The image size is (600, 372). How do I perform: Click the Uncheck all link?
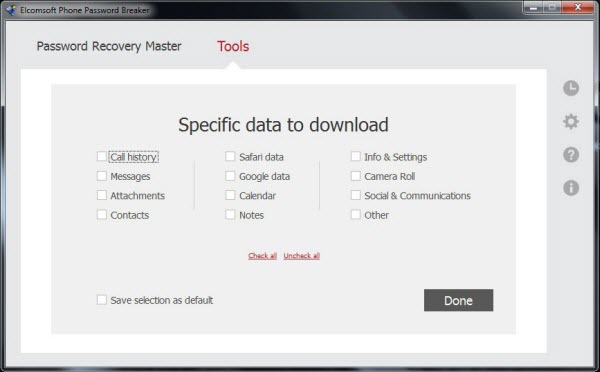pos(302,256)
